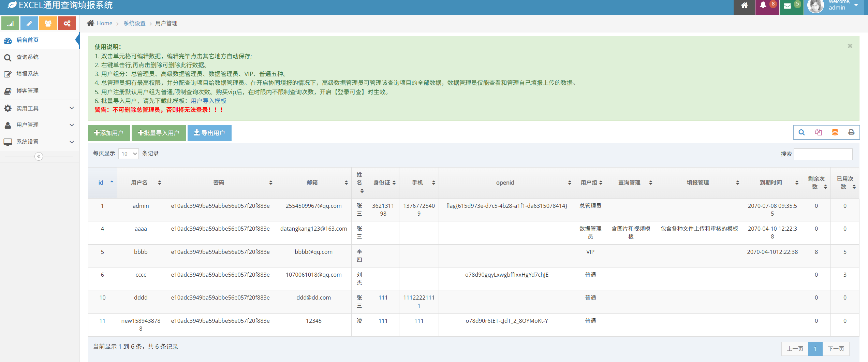Click the orange database export icon
Viewport: 868px width, 362px height.
pos(835,132)
